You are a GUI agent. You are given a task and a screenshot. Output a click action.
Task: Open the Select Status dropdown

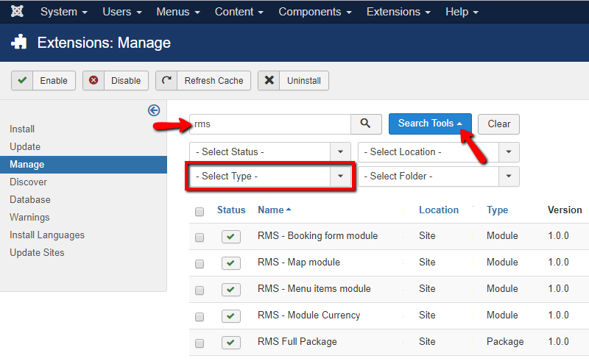[269, 152]
